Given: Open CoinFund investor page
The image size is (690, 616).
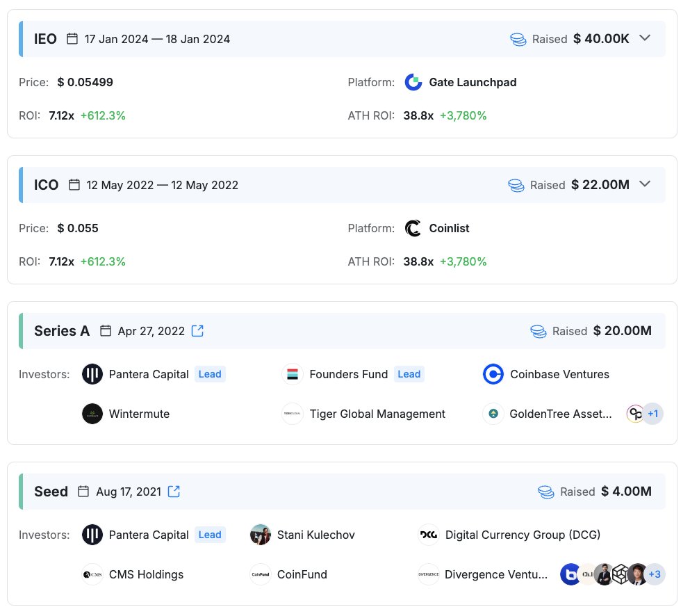Looking at the screenshot, I should coord(302,574).
